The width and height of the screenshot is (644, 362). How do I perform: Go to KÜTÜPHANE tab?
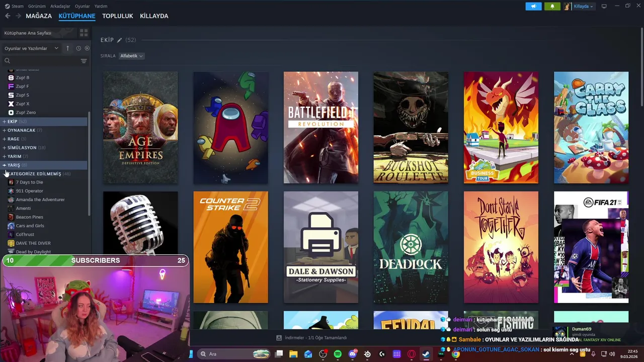77,16
